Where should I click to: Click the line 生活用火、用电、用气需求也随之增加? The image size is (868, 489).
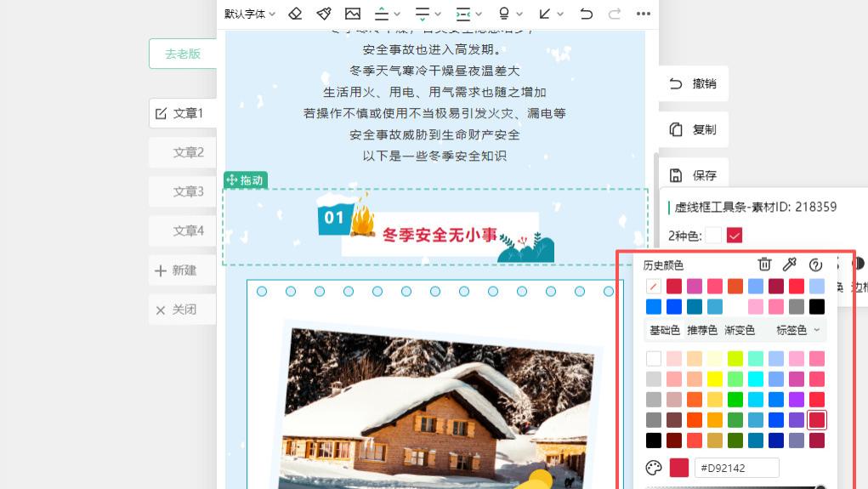tap(434, 93)
